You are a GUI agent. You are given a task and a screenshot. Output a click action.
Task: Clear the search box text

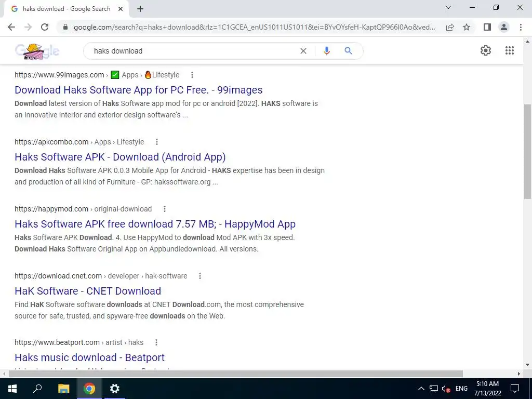click(303, 51)
